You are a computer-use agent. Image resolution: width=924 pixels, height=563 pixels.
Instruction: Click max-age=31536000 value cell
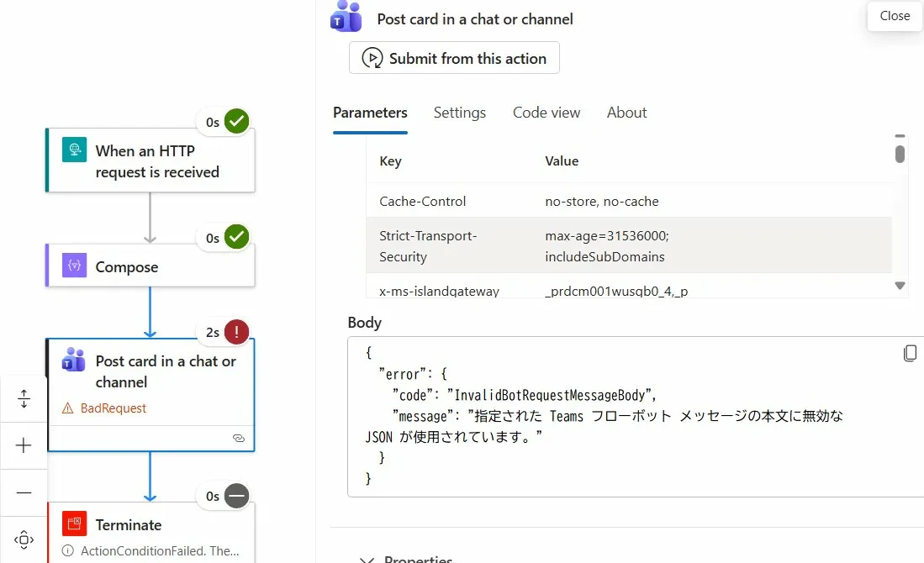607,246
